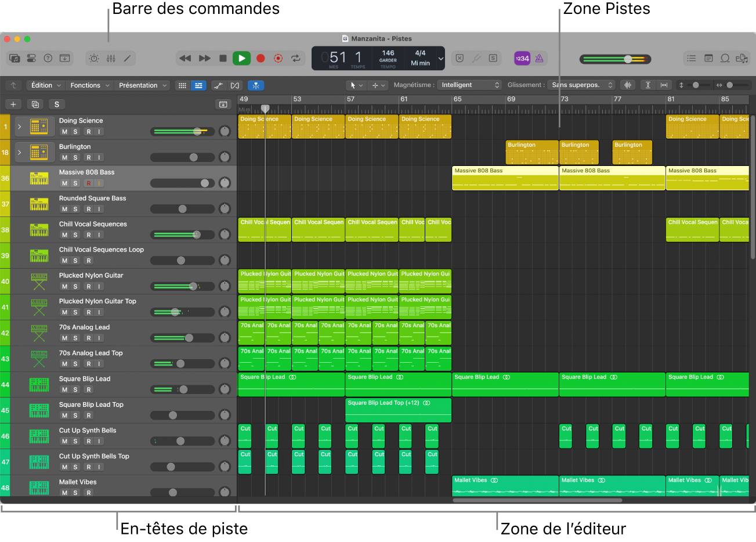Open the Fonctions menu
756x542 pixels.
coord(86,85)
